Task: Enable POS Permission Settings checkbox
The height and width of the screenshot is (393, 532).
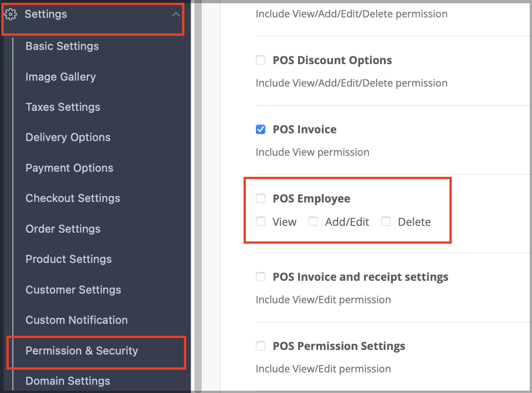Action: [260, 346]
